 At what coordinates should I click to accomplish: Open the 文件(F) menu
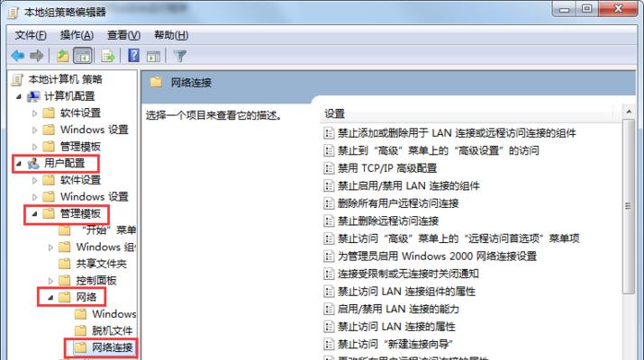coord(31,35)
